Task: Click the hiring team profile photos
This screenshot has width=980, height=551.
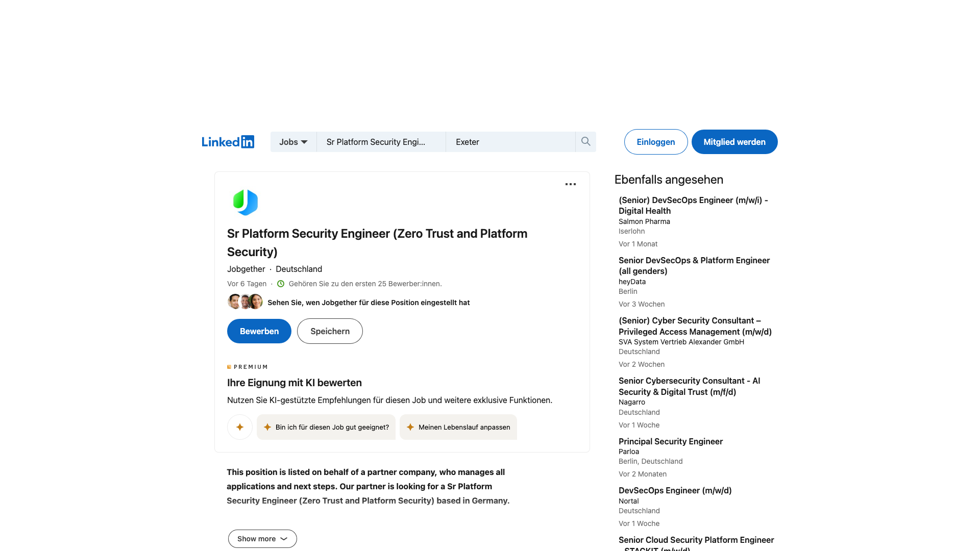Action: [245, 302]
